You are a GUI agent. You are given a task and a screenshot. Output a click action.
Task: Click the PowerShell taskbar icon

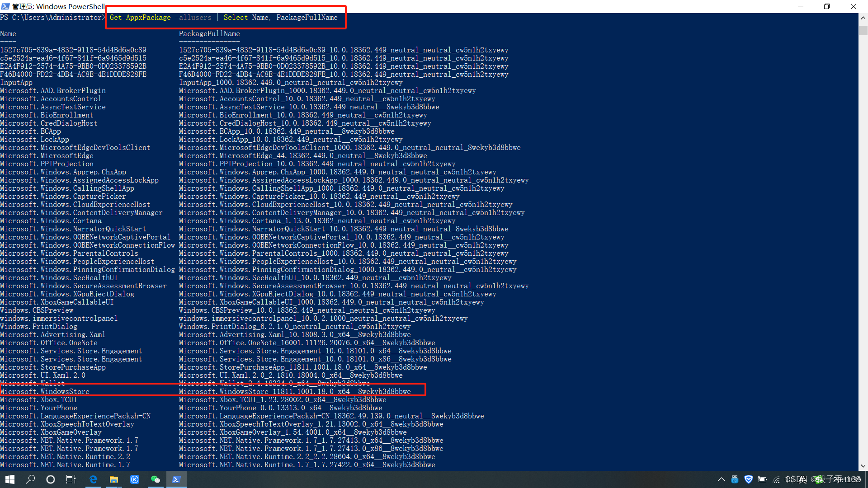176,479
